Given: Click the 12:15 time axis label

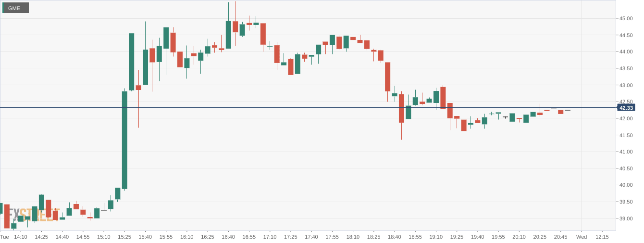Looking at the screenshot, I should click(602, 237).
